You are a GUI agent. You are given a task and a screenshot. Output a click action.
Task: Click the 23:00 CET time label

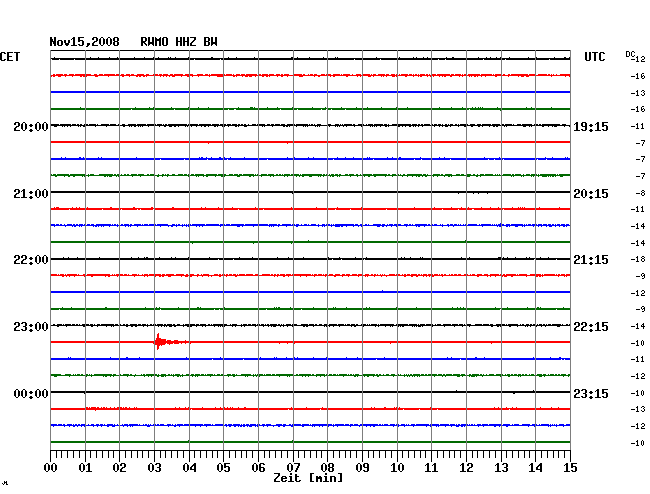click(31, 327)
